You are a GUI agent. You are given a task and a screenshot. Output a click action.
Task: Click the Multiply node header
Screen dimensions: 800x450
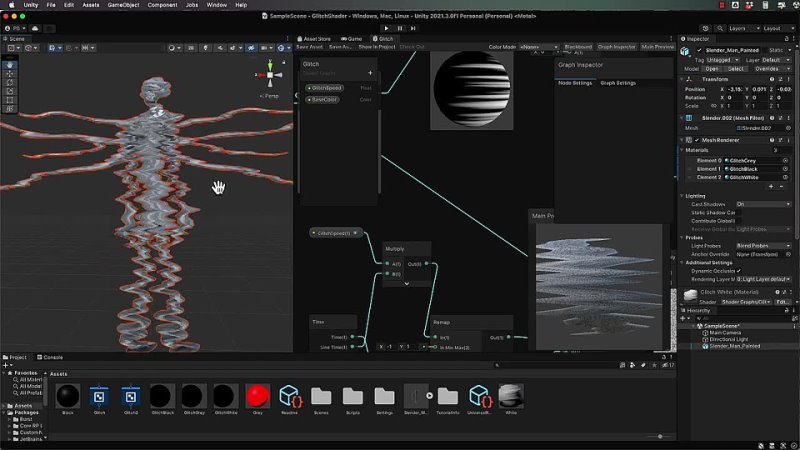[x=407, y=248]
